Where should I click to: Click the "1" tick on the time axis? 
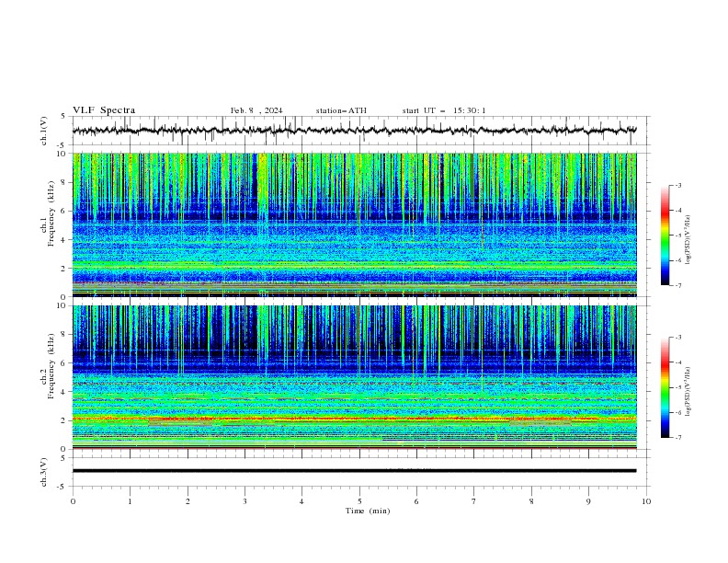(130, 501)
